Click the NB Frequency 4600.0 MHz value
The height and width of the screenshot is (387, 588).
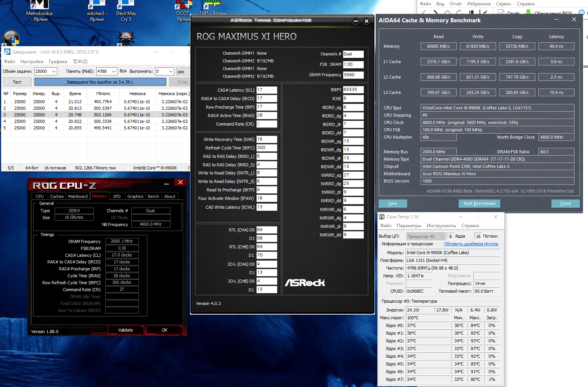tap(150, 224)
